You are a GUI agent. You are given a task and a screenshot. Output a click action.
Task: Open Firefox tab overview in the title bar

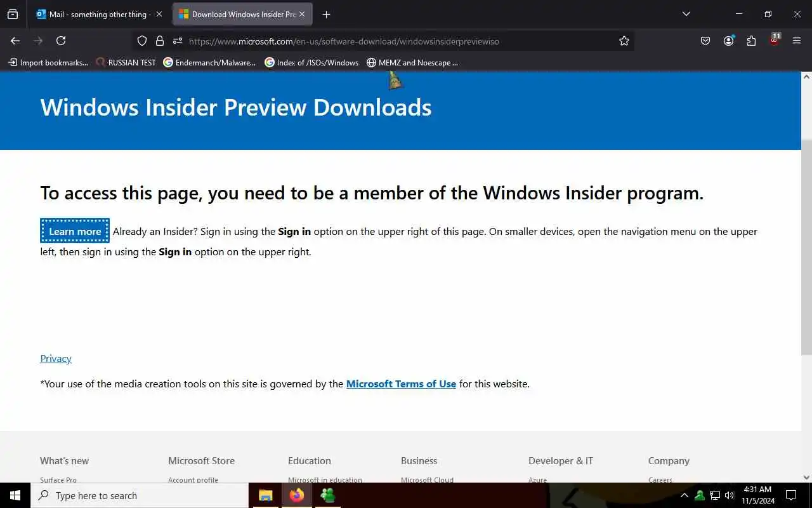coord(13,14)
